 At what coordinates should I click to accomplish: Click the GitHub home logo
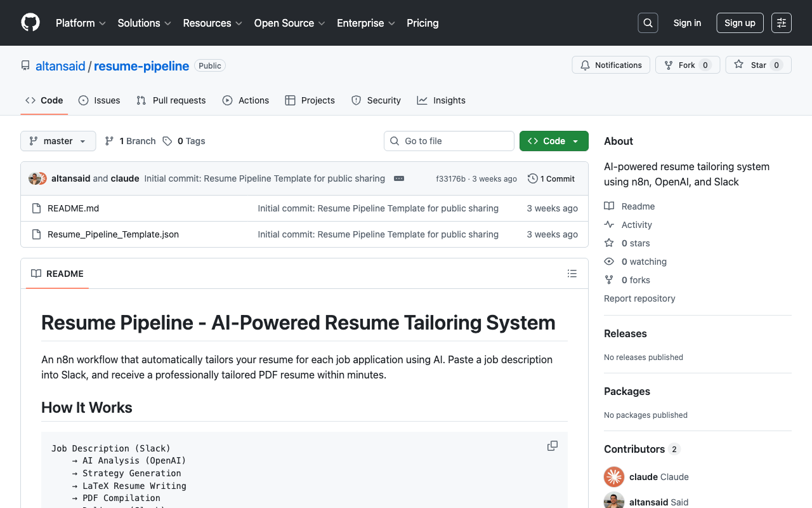click(30, 23)
